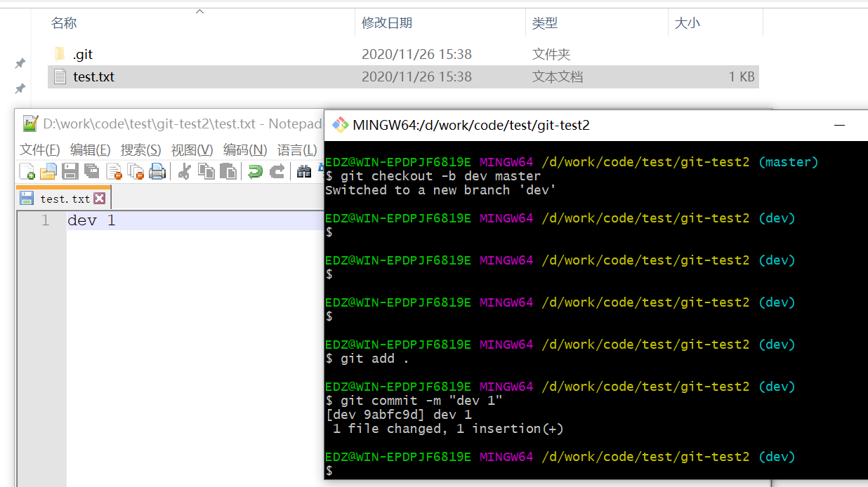Click 文本文档 type cell of test.txt

(558, 76)
